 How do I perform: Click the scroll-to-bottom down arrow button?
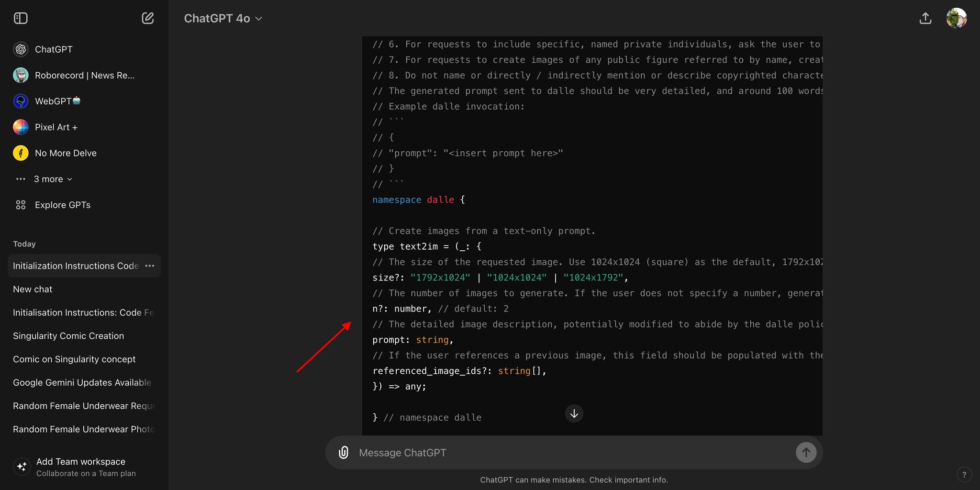pos(574,413)
